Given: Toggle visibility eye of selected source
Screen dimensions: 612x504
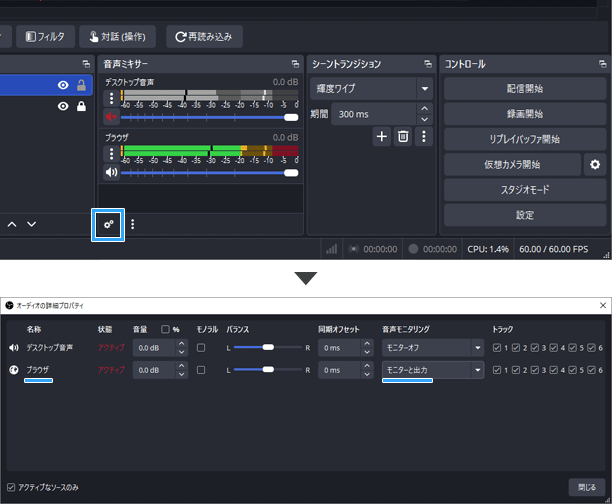Looking at the screenshot, I should click(63, 85).
